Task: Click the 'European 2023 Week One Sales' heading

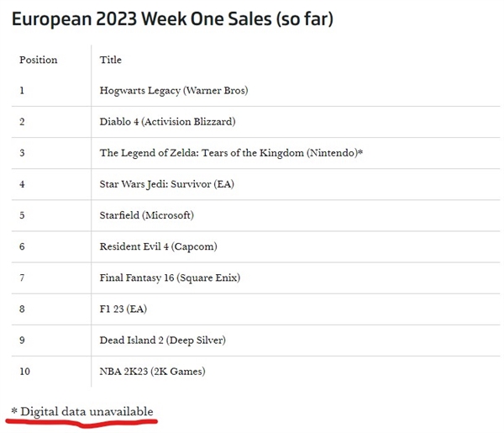Action: pyautogui.click(x=172, y=19)
